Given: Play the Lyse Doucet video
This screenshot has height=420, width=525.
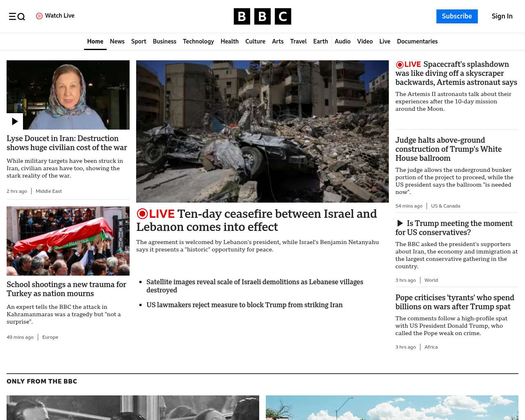Looking at the screenshot, I should (x=15, y=121).
